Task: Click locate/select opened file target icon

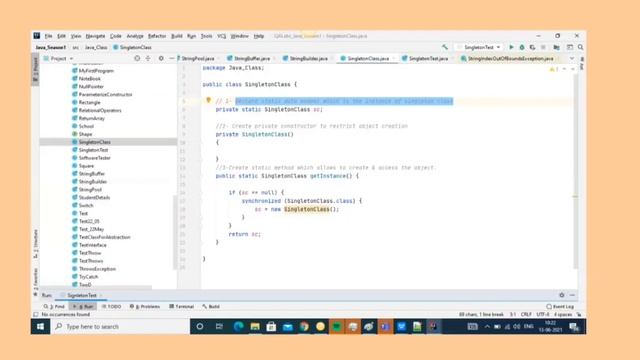Action: pos(137,58)
